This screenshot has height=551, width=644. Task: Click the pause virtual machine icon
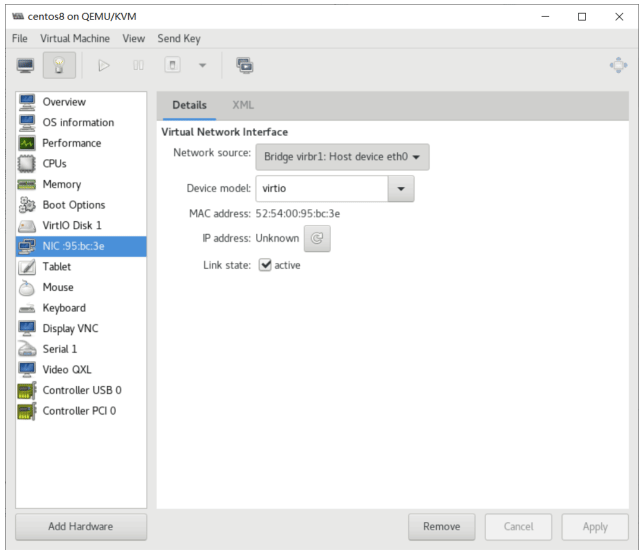139,66
